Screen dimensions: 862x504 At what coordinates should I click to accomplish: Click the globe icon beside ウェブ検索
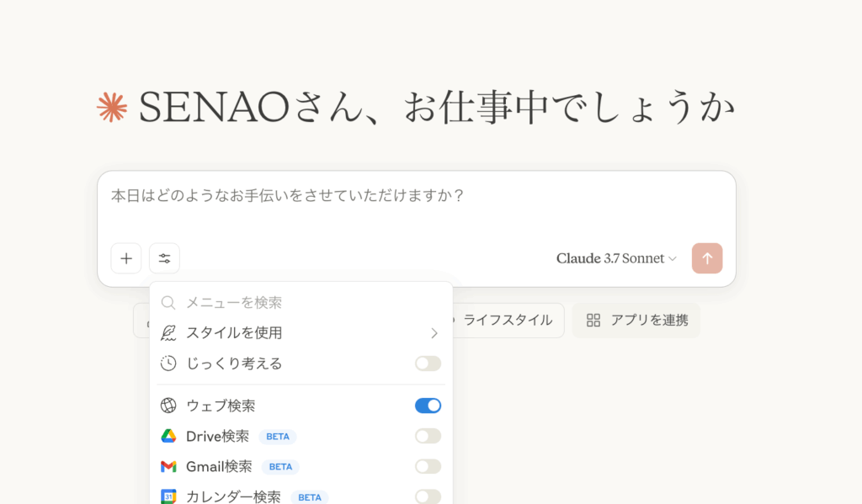coord(168,406)
